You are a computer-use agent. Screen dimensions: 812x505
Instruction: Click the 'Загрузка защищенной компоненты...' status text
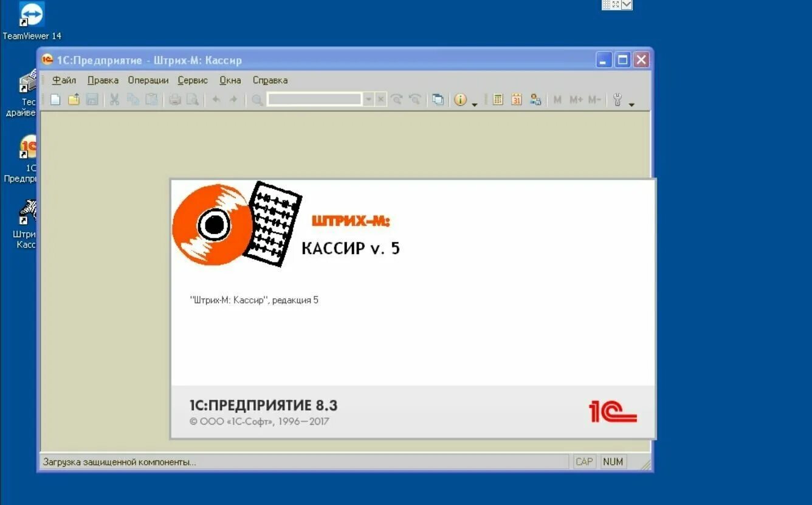click(119, 462)
